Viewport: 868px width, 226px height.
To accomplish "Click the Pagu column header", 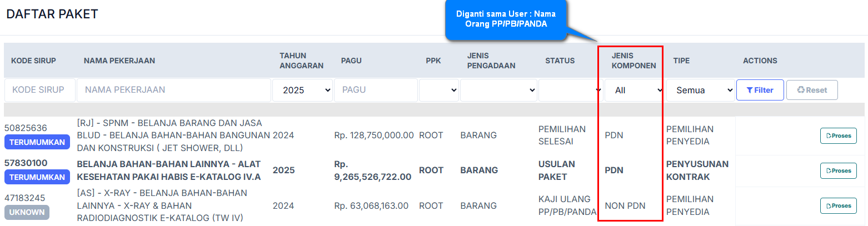I will tap(351, 61).
